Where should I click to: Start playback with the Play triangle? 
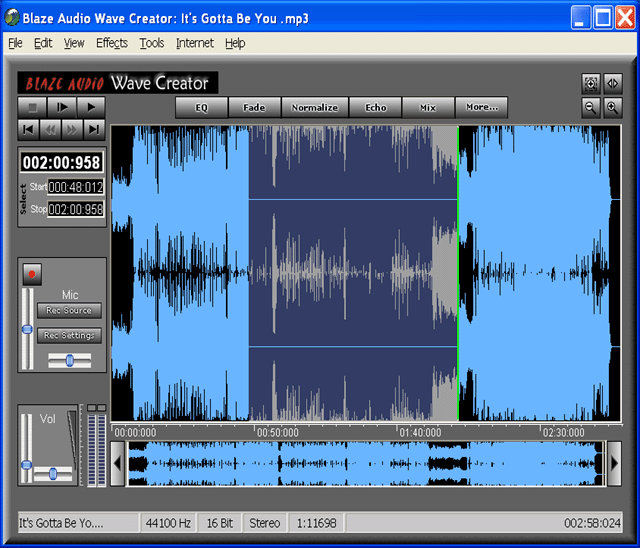(x=91, y=107)
